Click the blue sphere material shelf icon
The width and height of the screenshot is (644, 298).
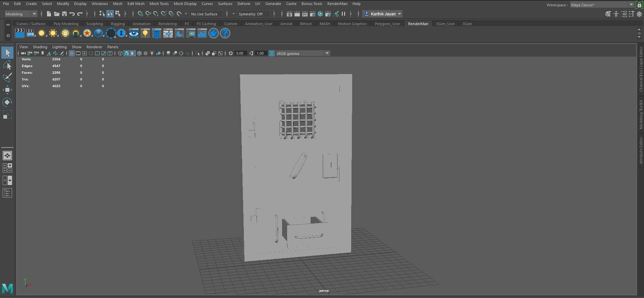point(99,33)
